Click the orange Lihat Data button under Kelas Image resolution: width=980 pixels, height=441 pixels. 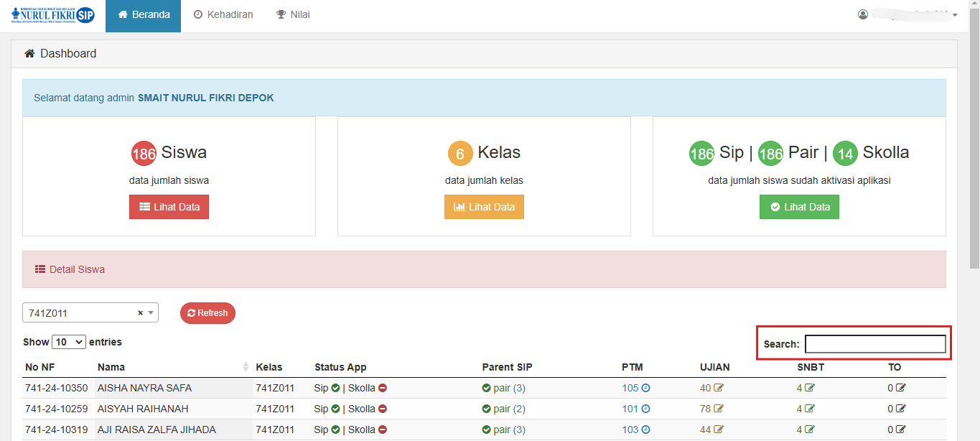pos(484,207)
